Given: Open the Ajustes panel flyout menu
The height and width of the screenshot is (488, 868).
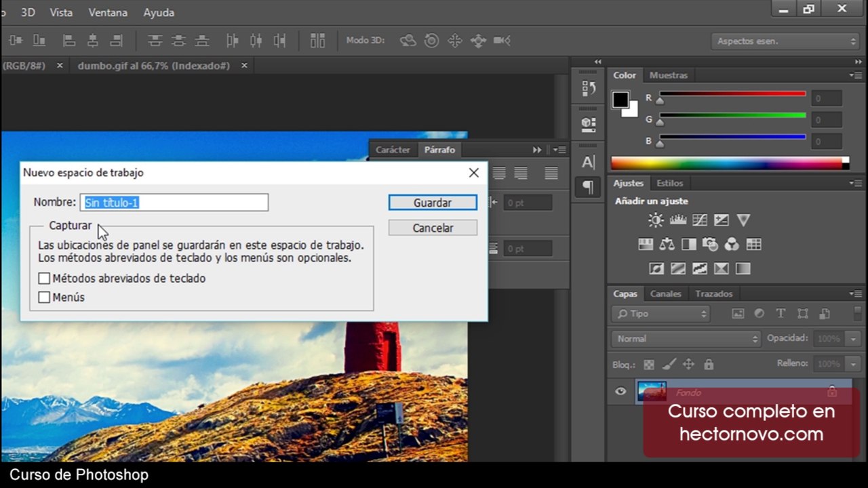Looking at the screenshot, I should click(855, 183).
